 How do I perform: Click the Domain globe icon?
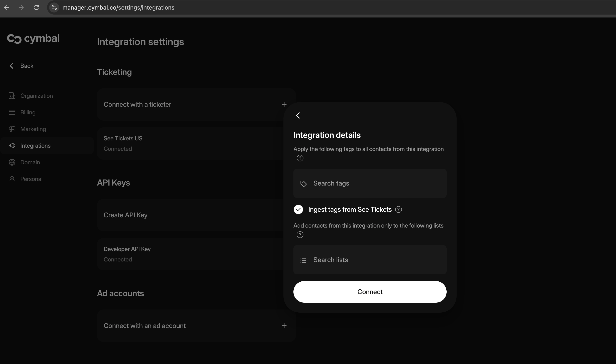[x=12, y=162]
